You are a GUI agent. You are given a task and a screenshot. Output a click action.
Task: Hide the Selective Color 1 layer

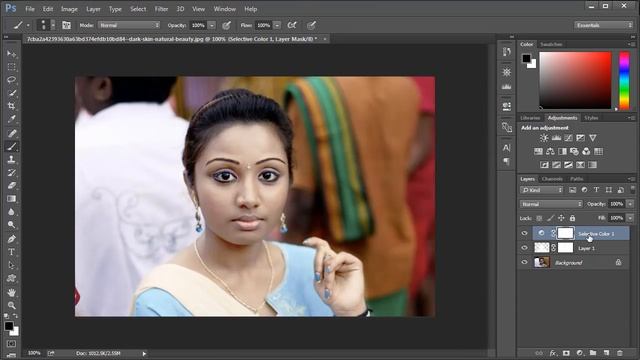click(524, 233)
